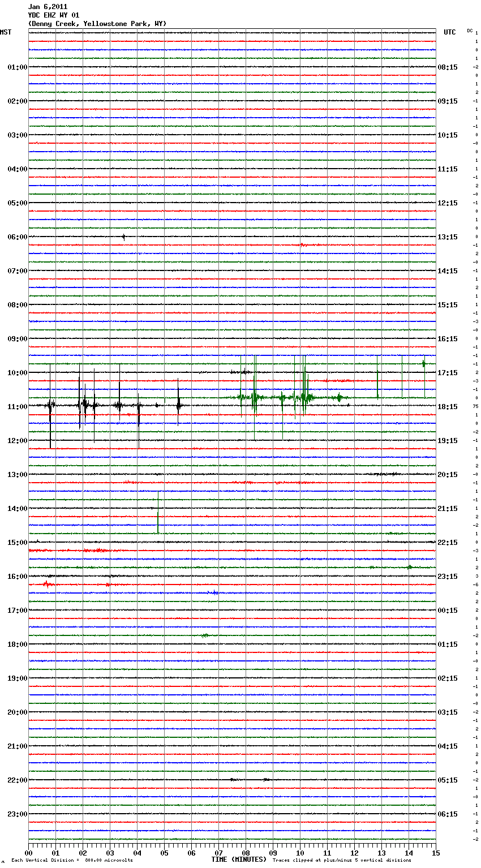Click the 12:15 UTC time label
This screenshot has height=868, width=481.
(448, 203)
